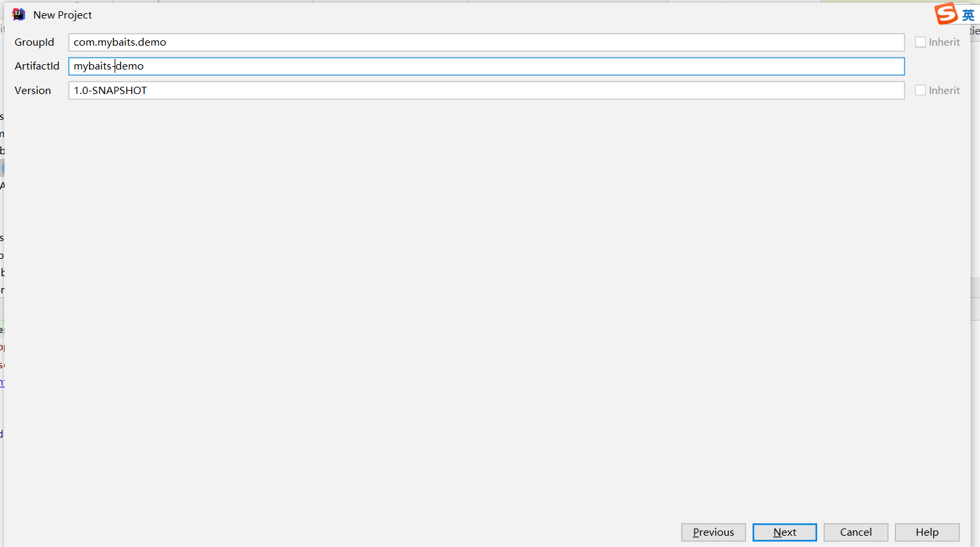This screenshot has height=547, width=980.
Task: Toggle Sogou English input mode indicator
Action: point(968,15)
